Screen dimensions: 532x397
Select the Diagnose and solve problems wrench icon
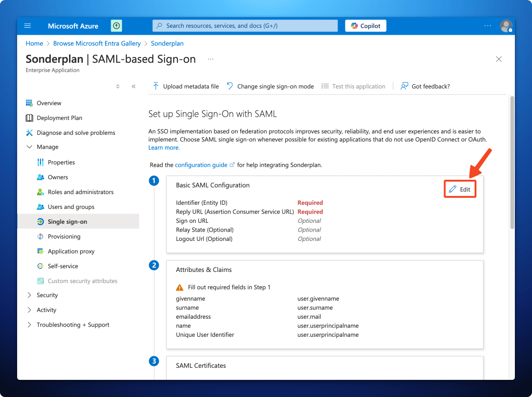[29, 132]
